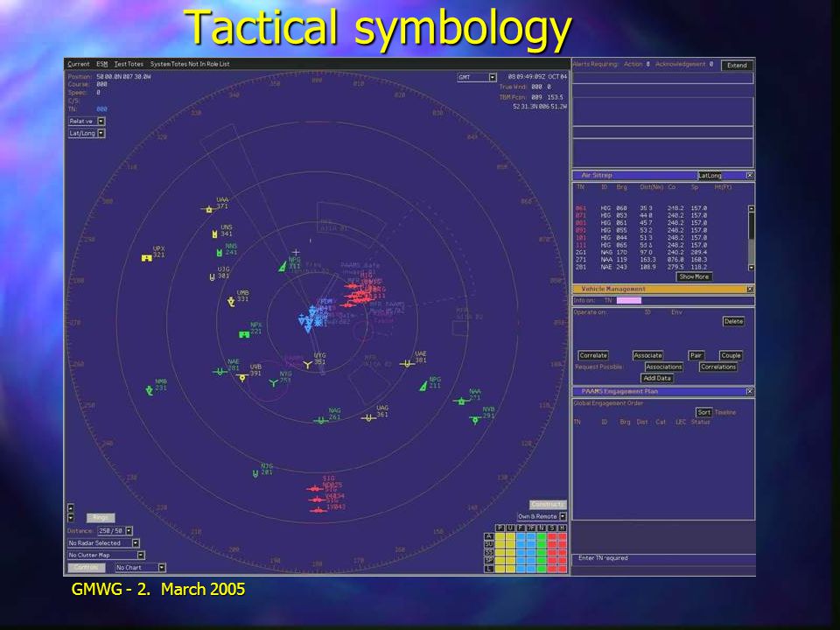Select the green NPX 221 track symbol

point(244,334)
